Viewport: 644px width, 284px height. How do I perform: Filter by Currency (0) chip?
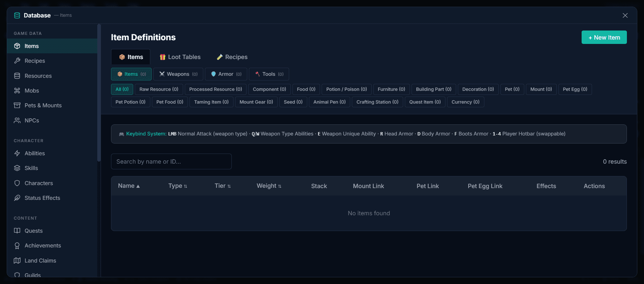coord(466,102)
